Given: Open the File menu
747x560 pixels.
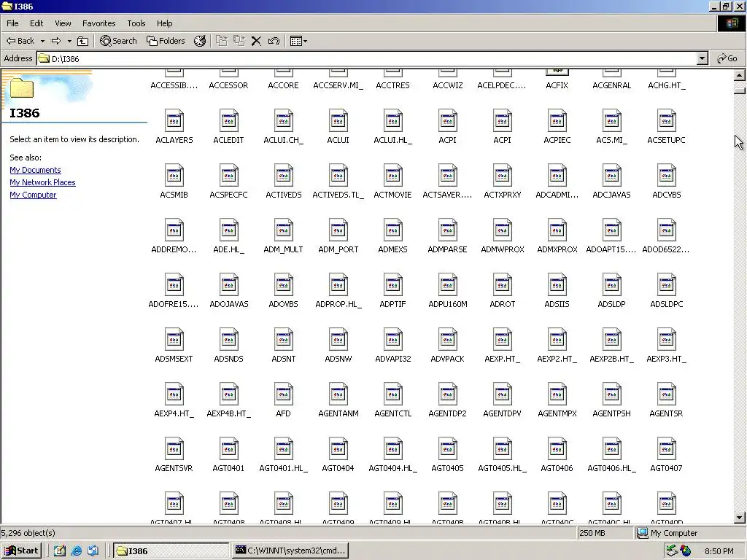Looking at the screenshot, I should (12, 23).
